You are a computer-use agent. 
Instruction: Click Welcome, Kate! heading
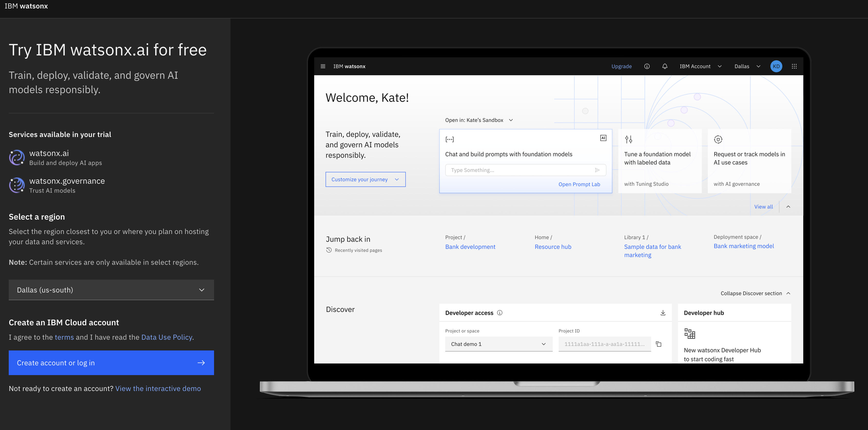[367, 98]
